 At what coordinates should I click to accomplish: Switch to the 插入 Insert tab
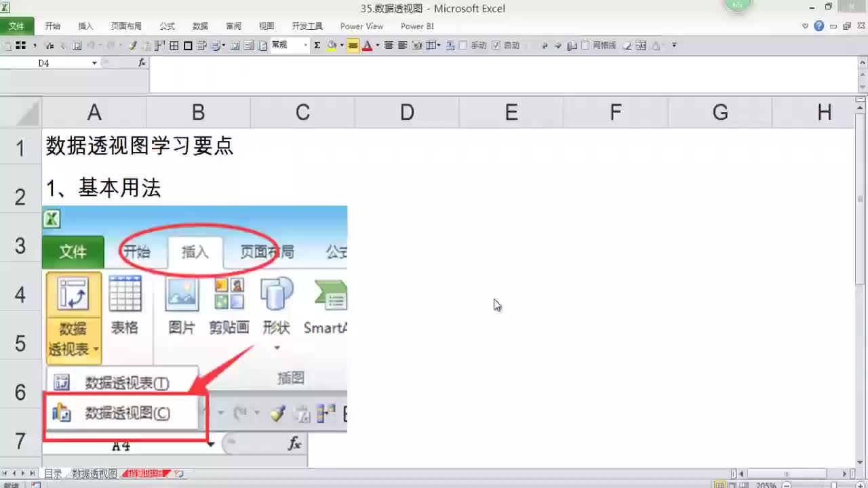pyautogui.click(x=86, y=26)
